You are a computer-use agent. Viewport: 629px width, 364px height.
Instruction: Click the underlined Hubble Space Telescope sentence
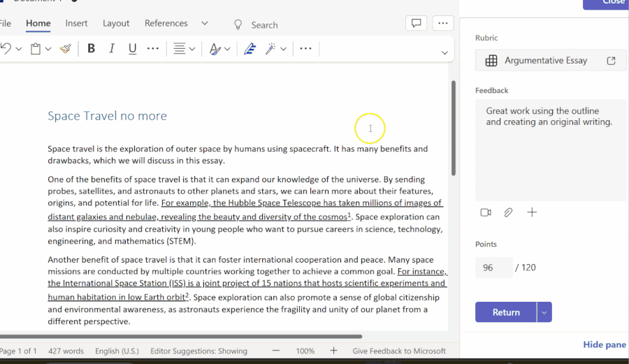(x=245, y=210)
